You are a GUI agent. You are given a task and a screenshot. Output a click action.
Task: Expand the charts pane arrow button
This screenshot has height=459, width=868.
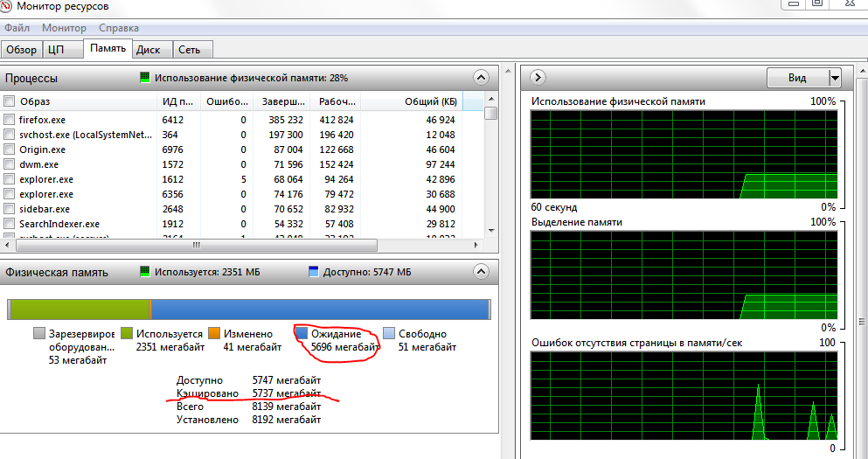[538, 77]
